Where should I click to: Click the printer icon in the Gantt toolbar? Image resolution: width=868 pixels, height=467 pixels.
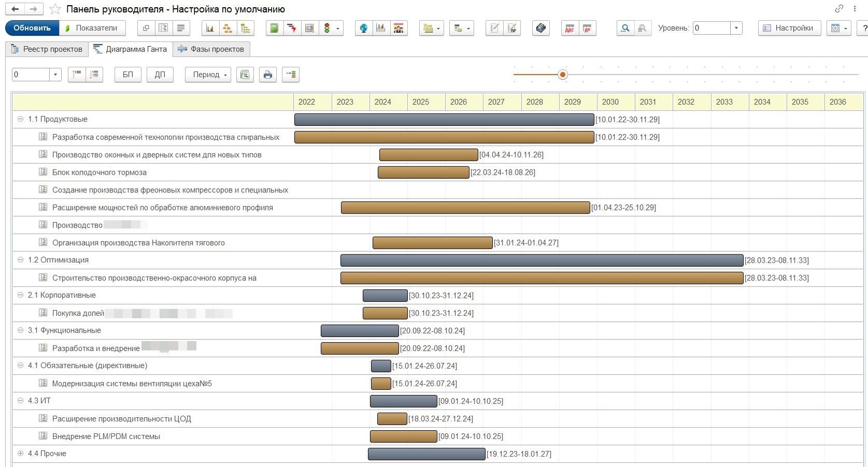267,75
